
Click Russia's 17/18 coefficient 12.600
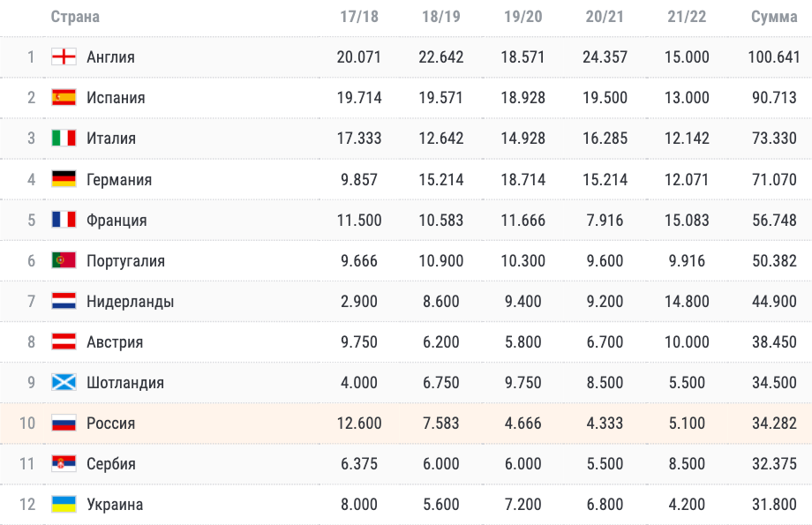[358, 424]
